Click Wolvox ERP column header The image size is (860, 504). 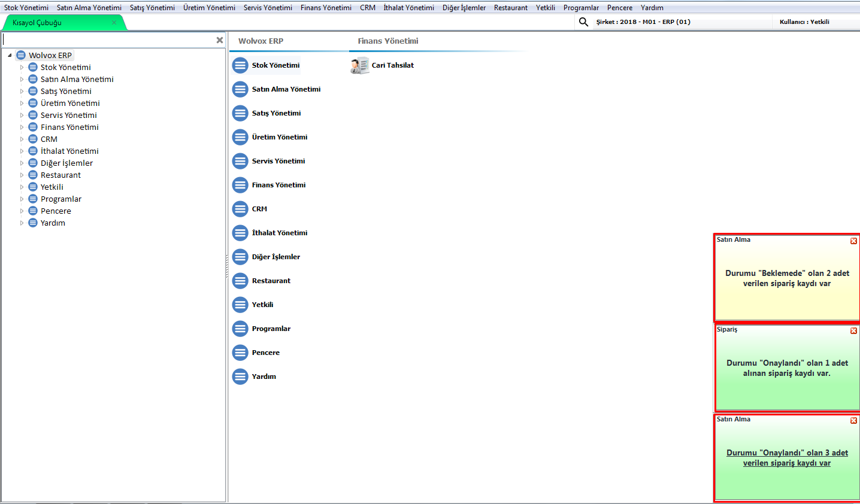261,41
